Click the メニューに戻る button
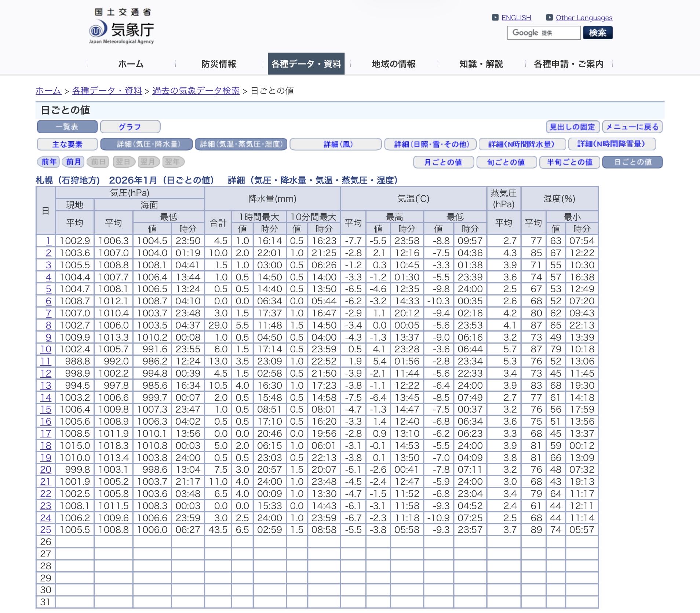 click(632, 127)
